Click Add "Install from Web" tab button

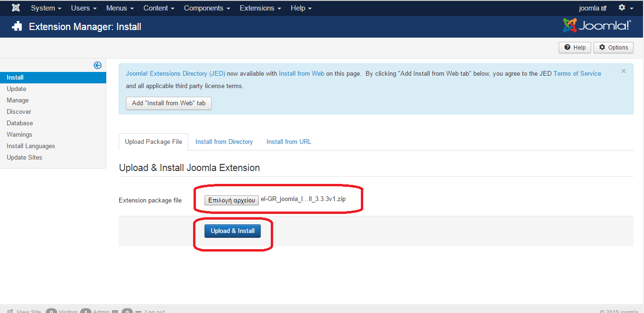(169, 103)
